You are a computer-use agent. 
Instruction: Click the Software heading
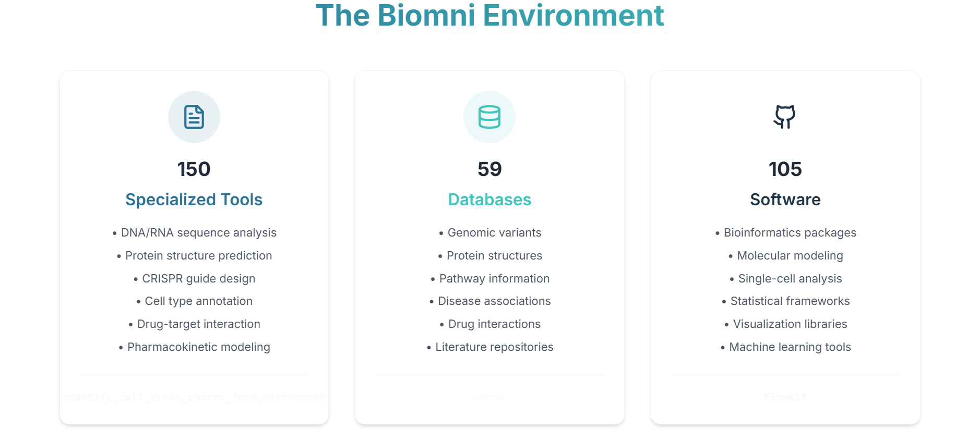(785, 199)
